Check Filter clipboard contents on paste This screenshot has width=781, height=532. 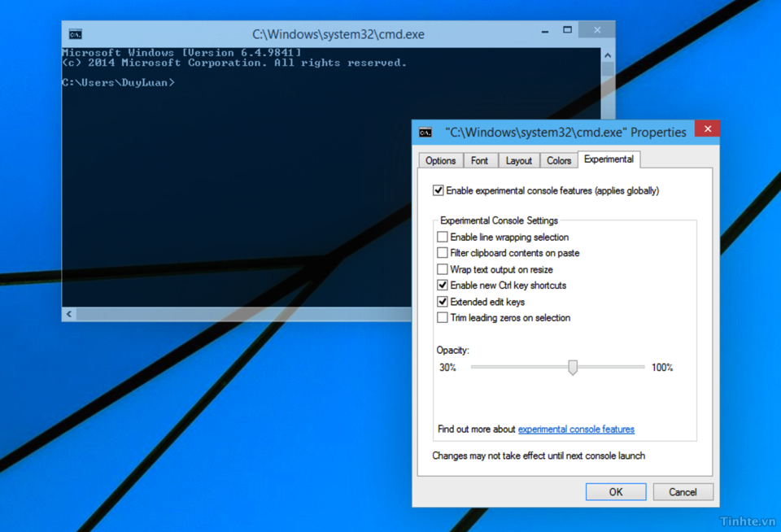(443, 253)
